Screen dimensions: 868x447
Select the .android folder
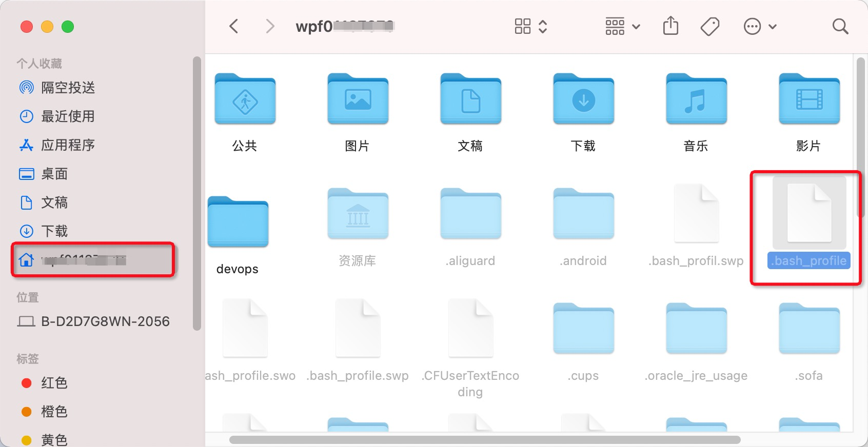583,214
